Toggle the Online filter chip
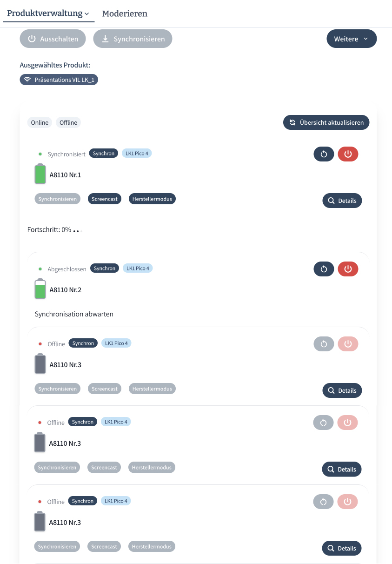The image size is (392, 564). [x=40, y=122]
